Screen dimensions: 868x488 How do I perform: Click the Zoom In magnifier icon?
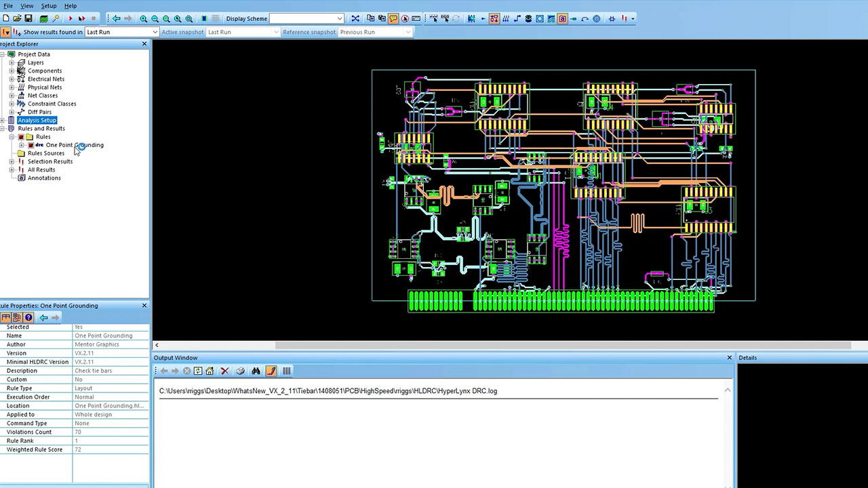(x=144, y=18)
